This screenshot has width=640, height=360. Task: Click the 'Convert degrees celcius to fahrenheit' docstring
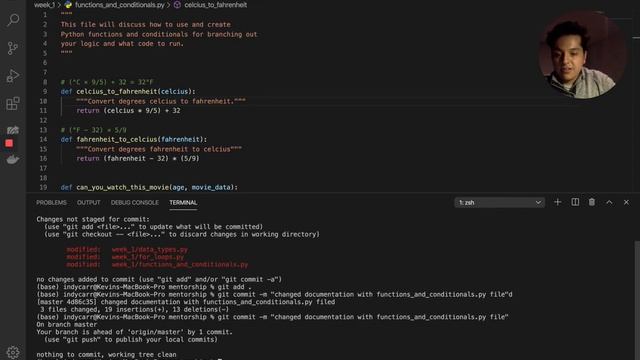[x=161, y=101]
